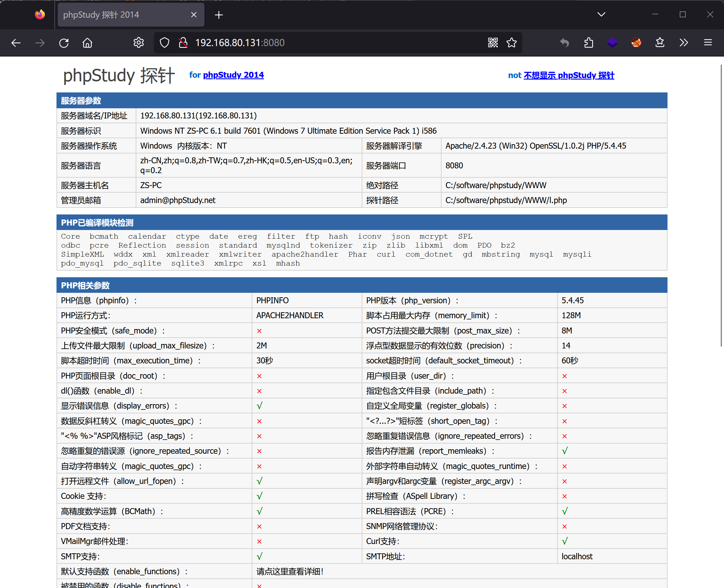Viewport: 724px width, 588px height.
Task: Reload the current page
Action: tap(64, 43)
